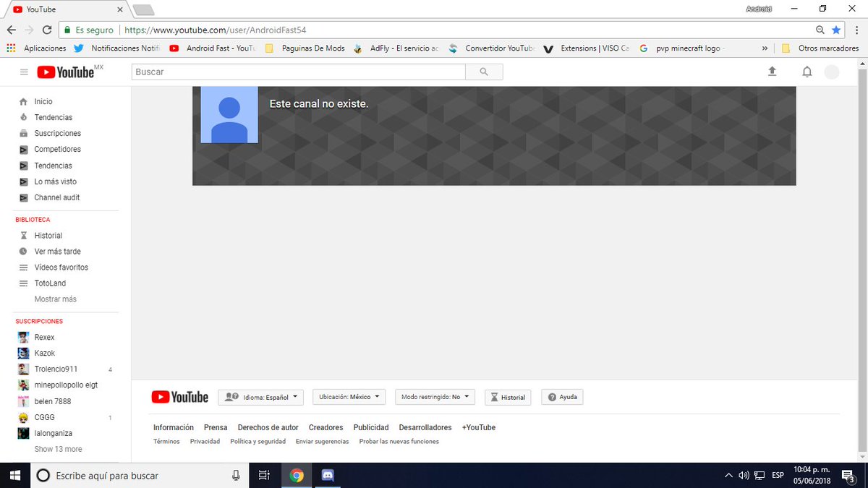Open Ubicación: México dropdown
Screen dimensions: 868x488
(x=349, y=397)
